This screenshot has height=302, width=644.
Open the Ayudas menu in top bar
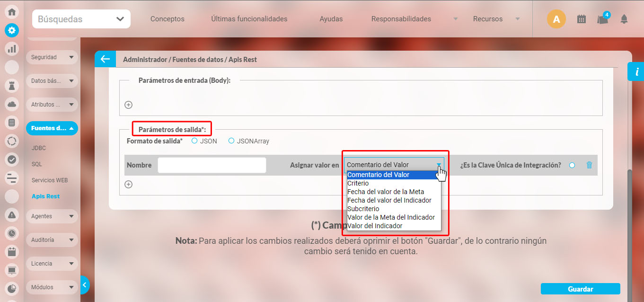[331, 19]
